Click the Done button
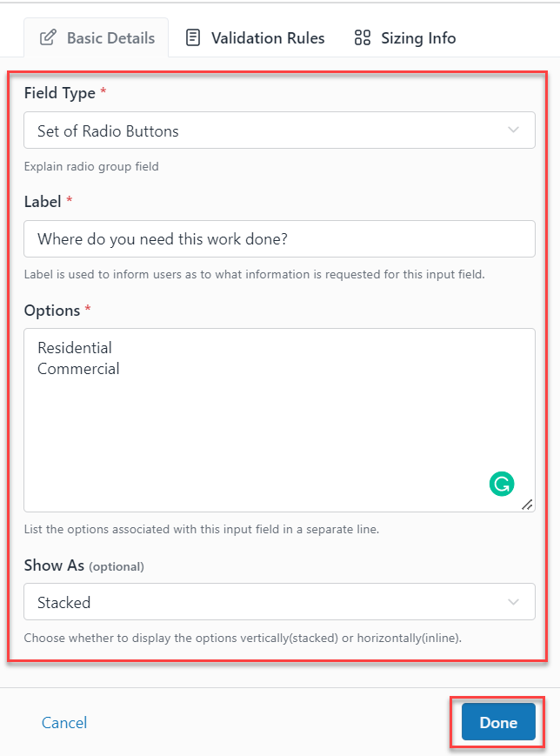This screenshot has height=756, width=560. coord(497,722)
